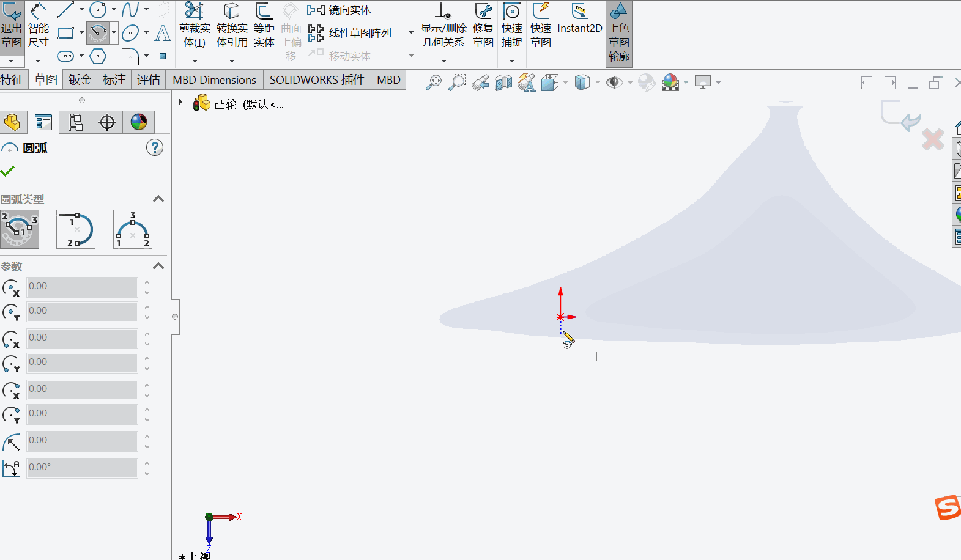Open DimXpertManager crosshair tab

pyautogui.click(x=107, y=122)
